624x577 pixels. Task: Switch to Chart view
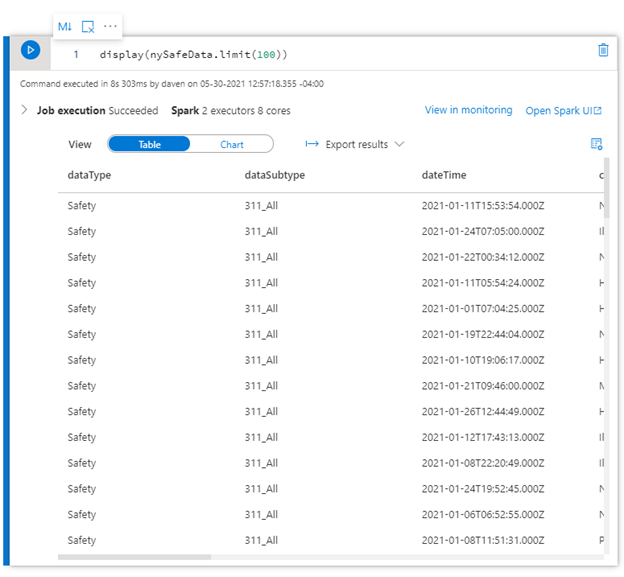coord(232,144)
